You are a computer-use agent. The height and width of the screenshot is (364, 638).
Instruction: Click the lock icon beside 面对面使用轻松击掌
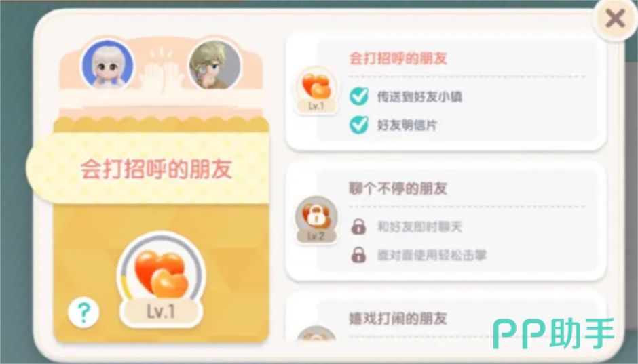358,255
